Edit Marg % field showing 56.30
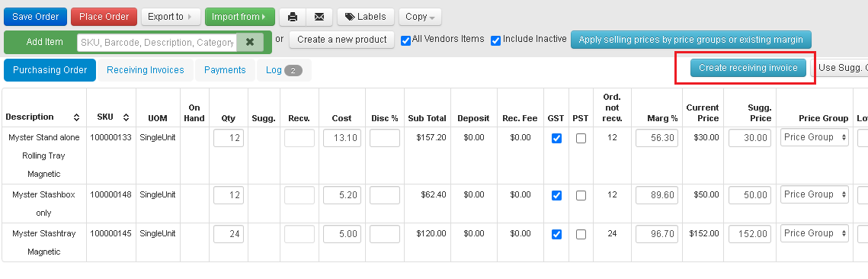This screenshot has height=279, width=868. tap(657, 139)
